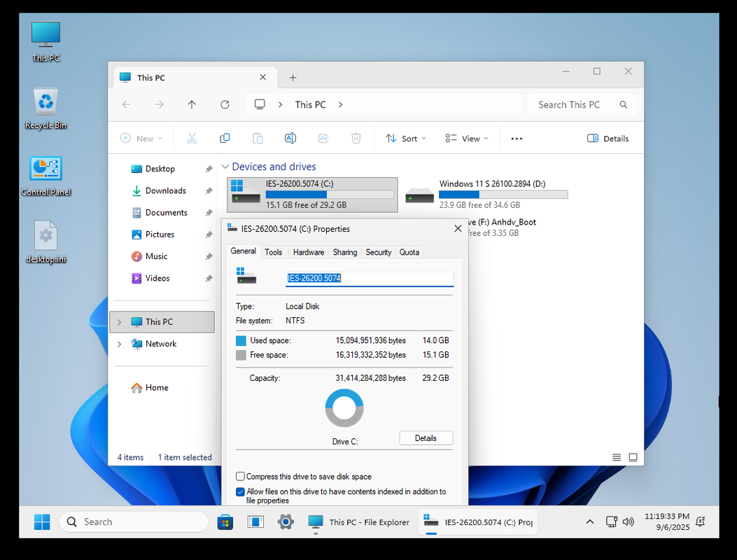Open the See more ellipsis menu

pos(517,138)
